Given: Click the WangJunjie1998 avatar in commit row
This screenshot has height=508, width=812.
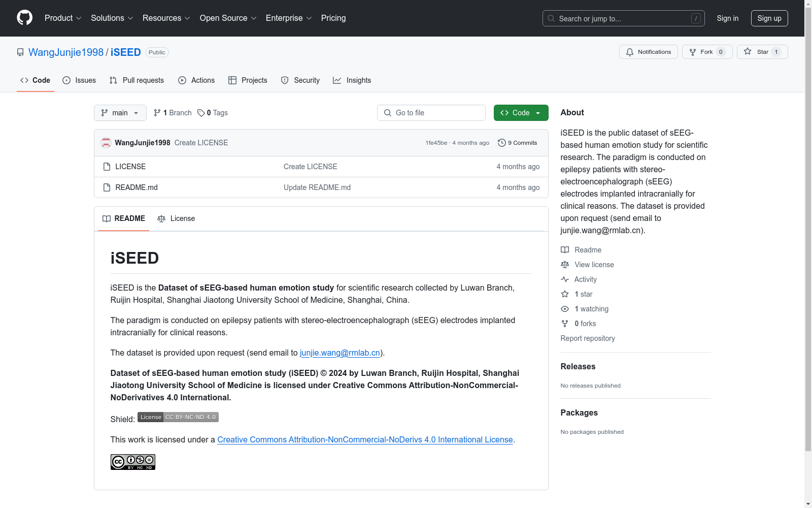Looking at the screenshot, I should tap(106, 143).
